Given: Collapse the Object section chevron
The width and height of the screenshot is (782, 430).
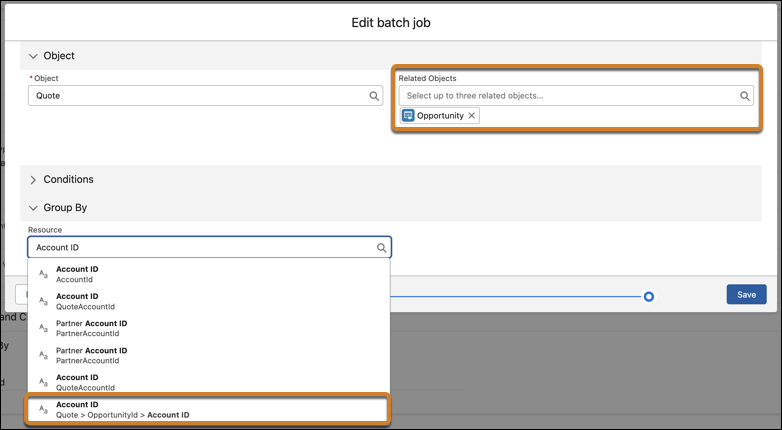Looking at the screenshot, I should 33,56.
